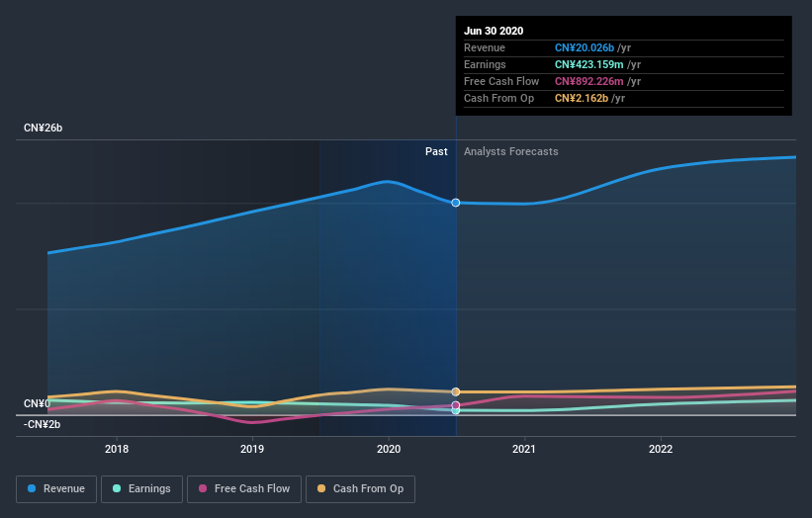Click the CN¥20.026b revenue value
The image size is (812, 518).
585,47
